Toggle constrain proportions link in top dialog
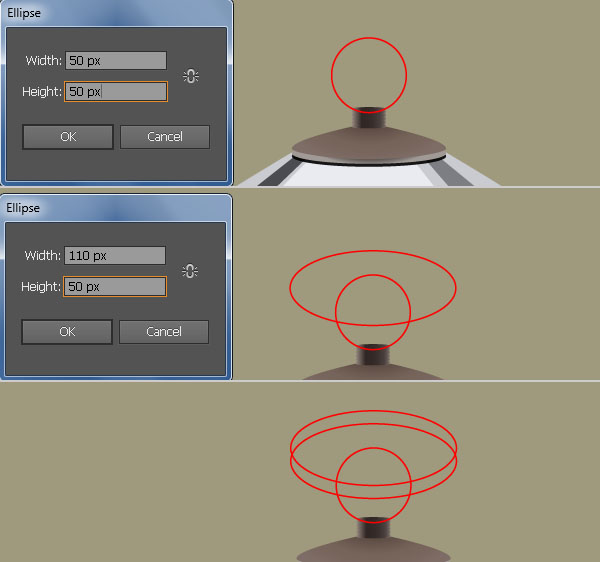The height and width of the screenshot is (562, 600). 191,76
